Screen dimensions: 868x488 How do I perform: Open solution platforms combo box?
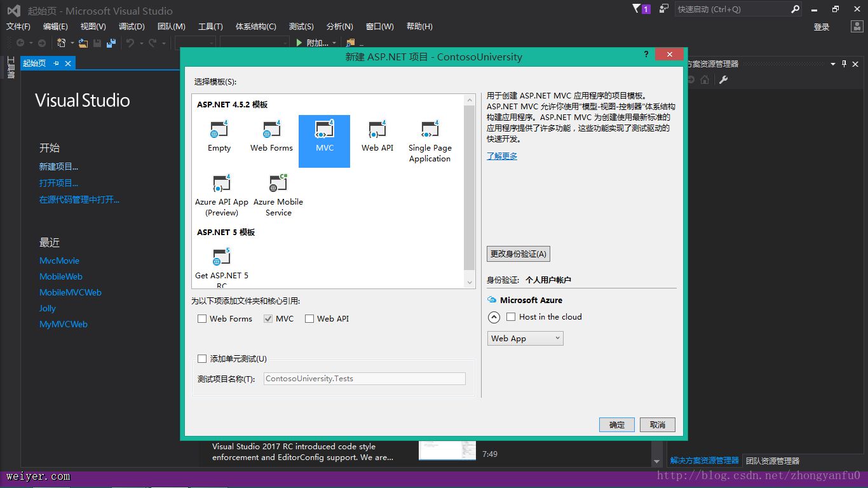(x=254, y=43)
